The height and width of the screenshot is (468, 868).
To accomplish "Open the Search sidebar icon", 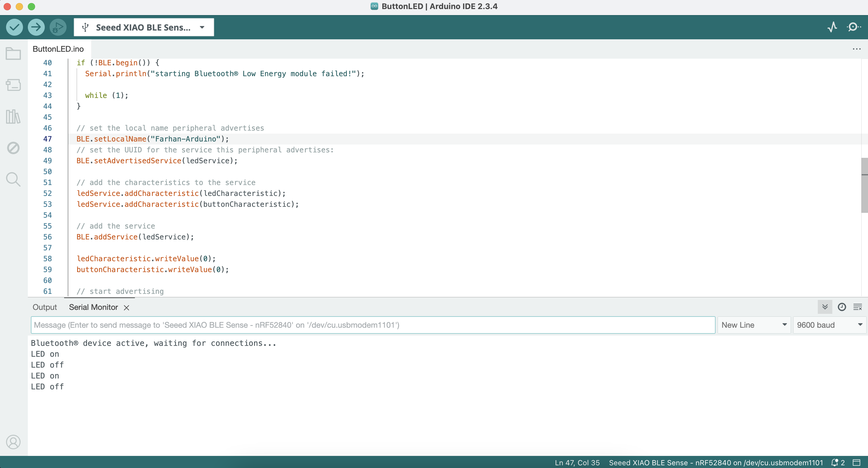I will click(x=14, y=179).
